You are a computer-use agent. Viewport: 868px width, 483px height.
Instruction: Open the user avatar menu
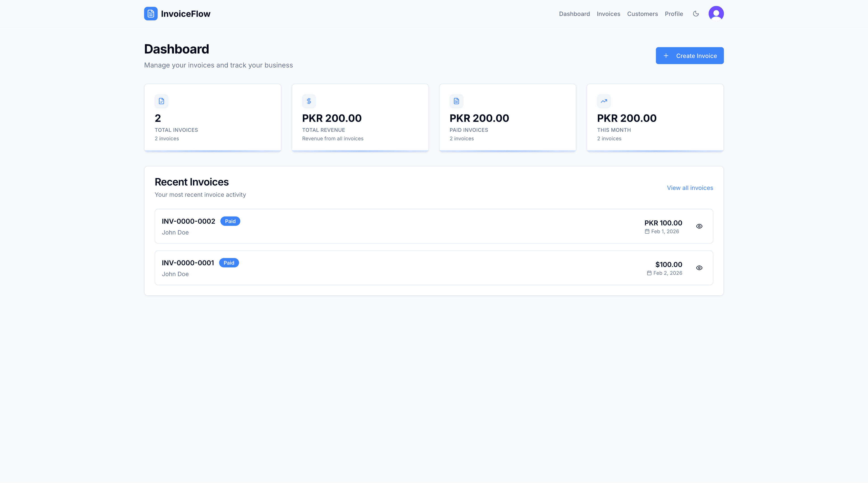[716, 14]
